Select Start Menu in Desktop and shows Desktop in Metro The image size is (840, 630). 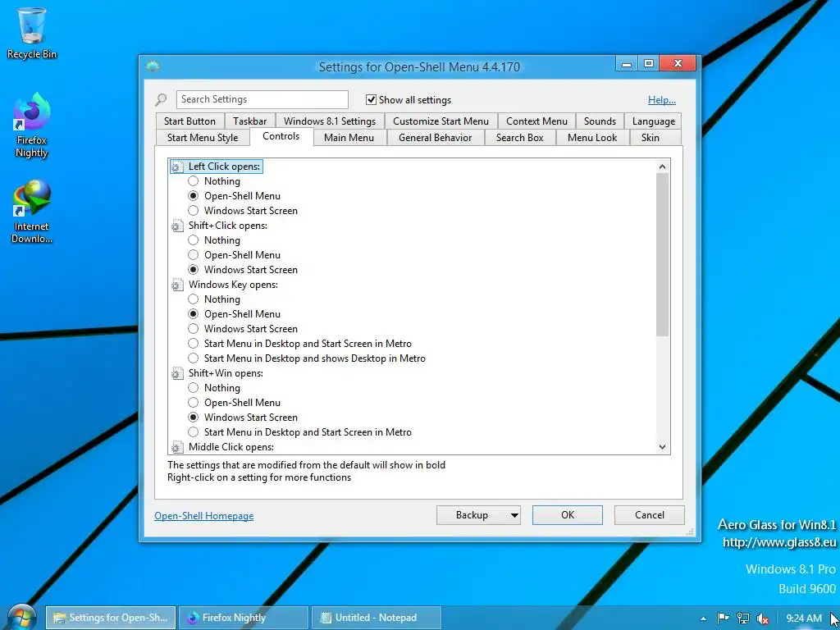click(x=193, y=358)
